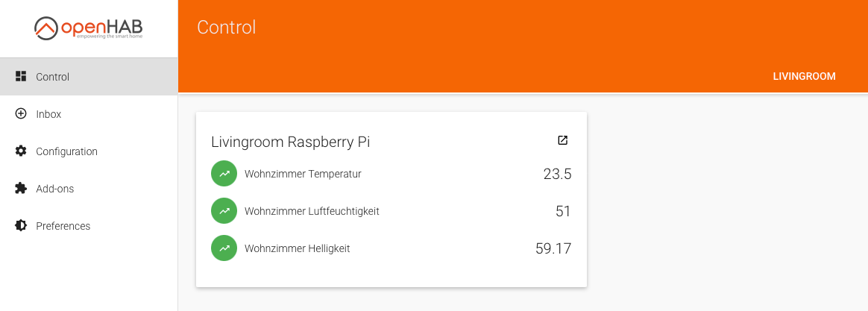Click the Add-ons puzzle piece icon
This screenshot has height=311, width=868.
click(21, 189)
